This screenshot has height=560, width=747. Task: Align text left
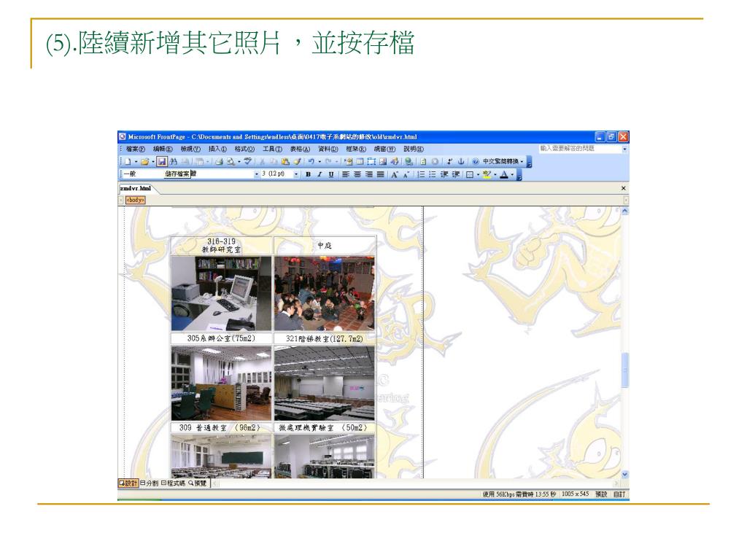346,174
